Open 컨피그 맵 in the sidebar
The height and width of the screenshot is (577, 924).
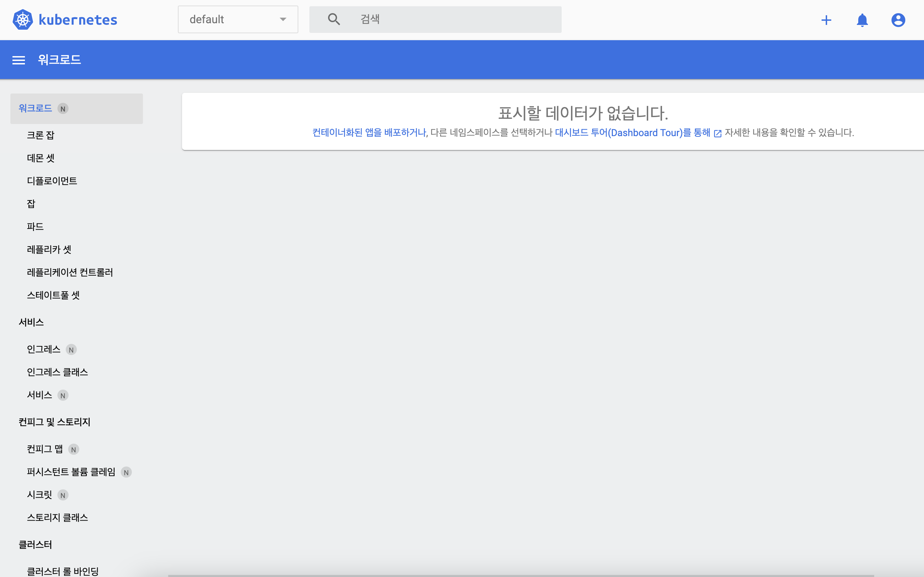click(45, 449)
